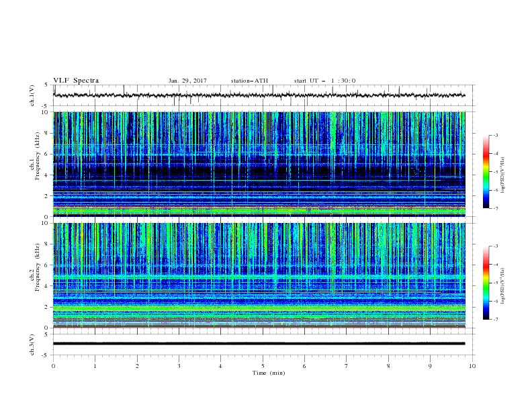Click the "8" tick on the Time axis
The height and width of the screenshot is (411, 532).
pyautogui.click(x=388, y=366)
